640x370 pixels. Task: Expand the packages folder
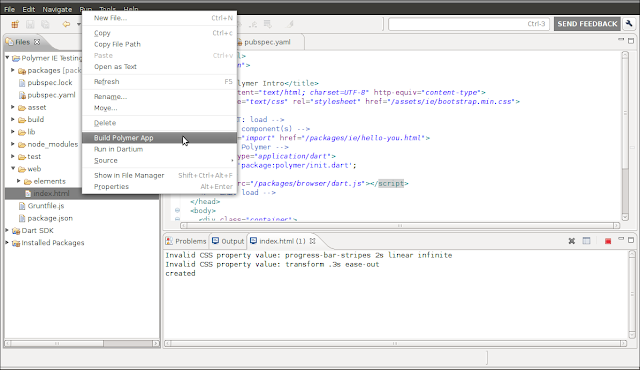(x=13, y=70)
